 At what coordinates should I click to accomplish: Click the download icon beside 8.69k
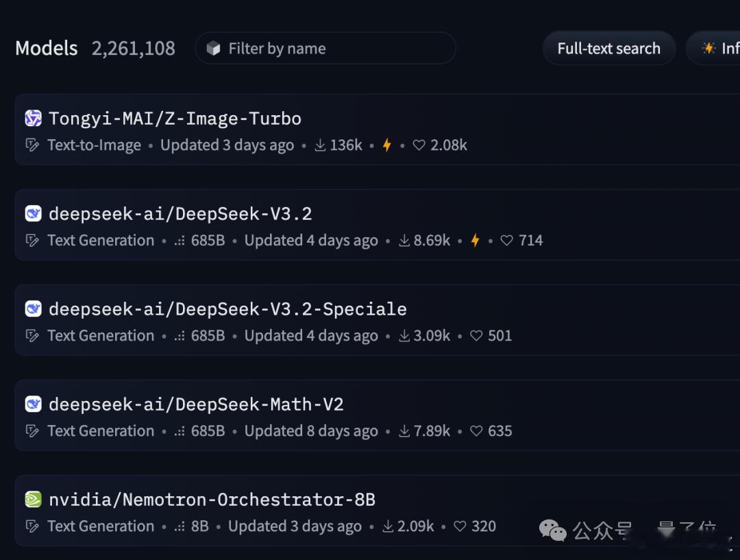(404, 241)
